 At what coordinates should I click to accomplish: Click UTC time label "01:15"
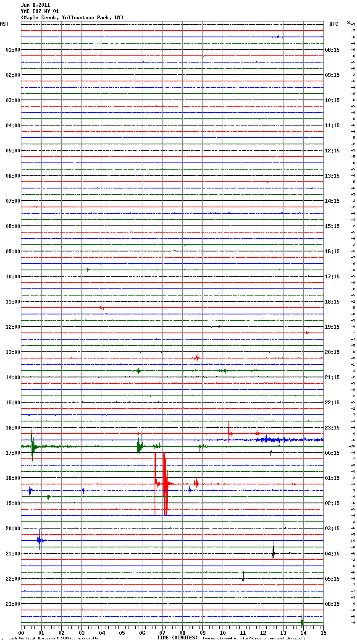tap(332, 478)
